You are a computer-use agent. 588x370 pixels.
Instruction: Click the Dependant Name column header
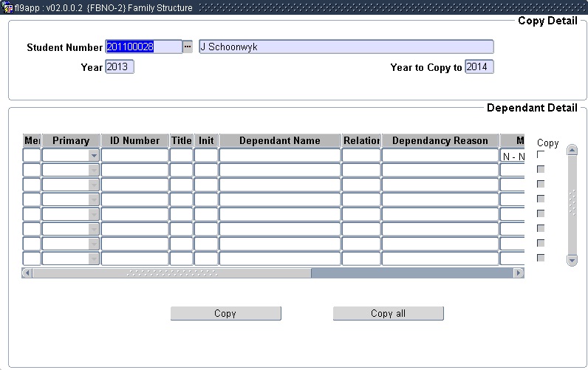click(279, 140)
